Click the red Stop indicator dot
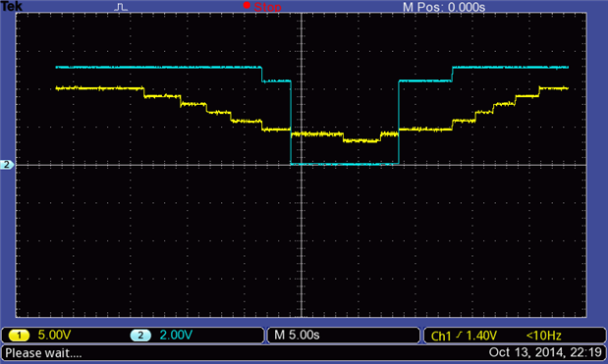This screenshot has height=364, width=608. [247, 5]
